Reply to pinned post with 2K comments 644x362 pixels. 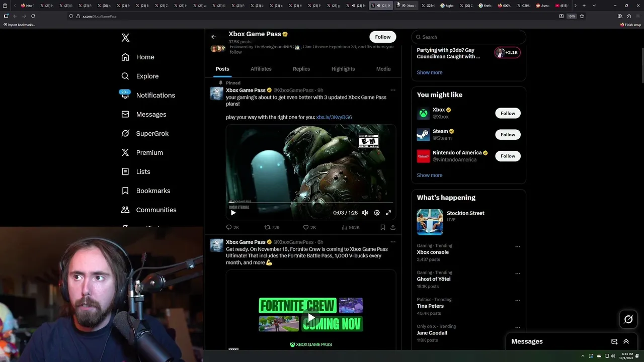coord(232,227)
